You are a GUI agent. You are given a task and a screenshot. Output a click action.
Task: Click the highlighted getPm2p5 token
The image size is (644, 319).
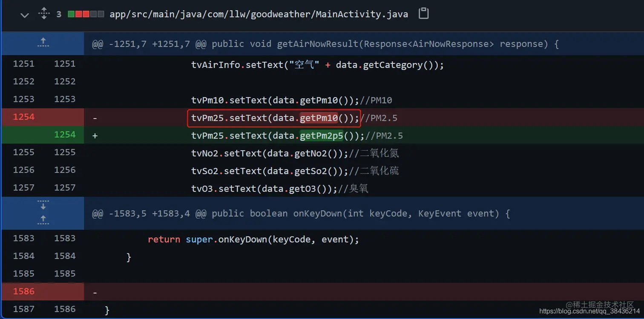click(322, 136)
